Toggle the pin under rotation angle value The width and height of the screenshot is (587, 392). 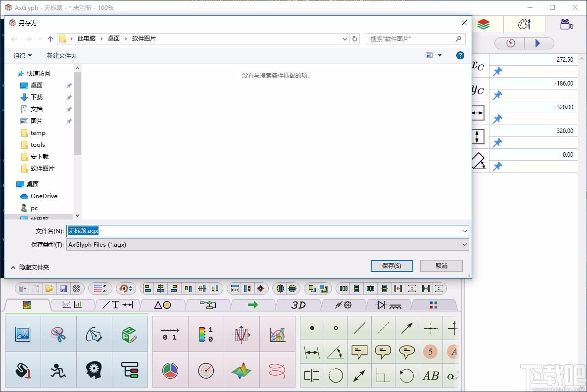point(497,167)
